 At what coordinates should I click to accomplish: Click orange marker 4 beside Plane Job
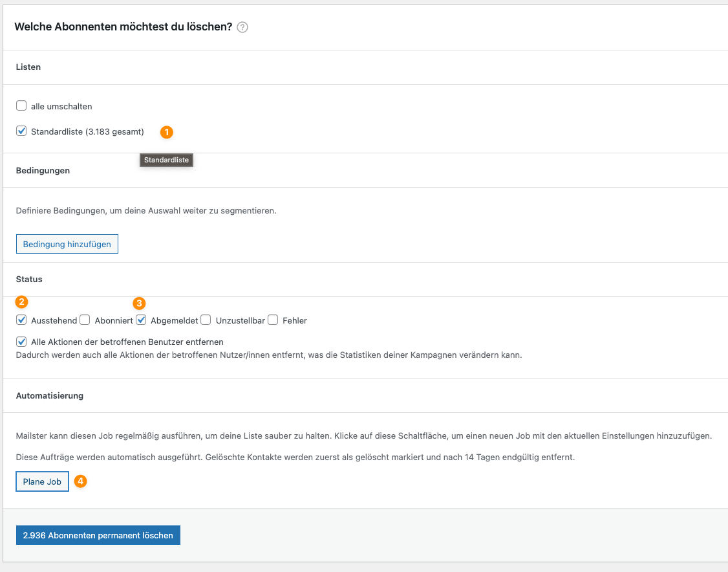coord(80,481)
